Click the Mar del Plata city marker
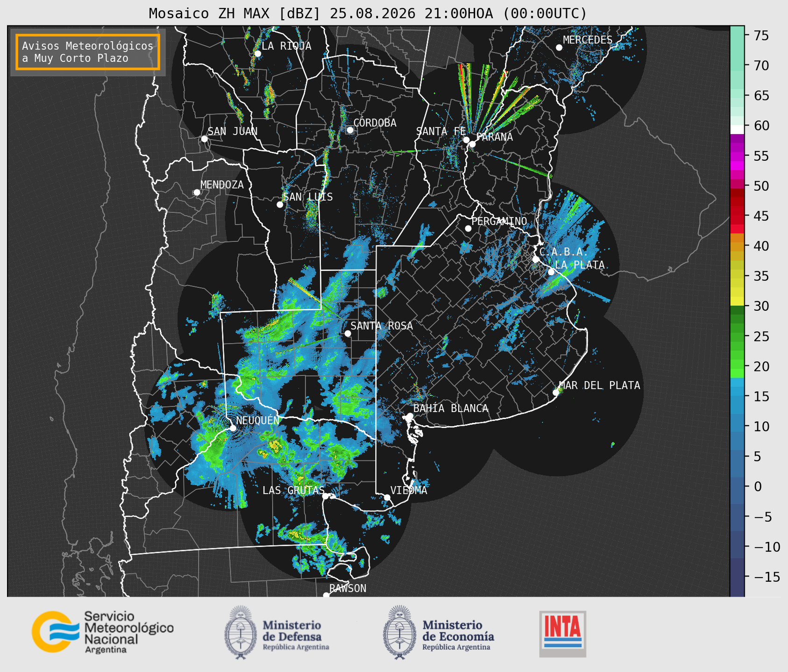 click(556, 393)
